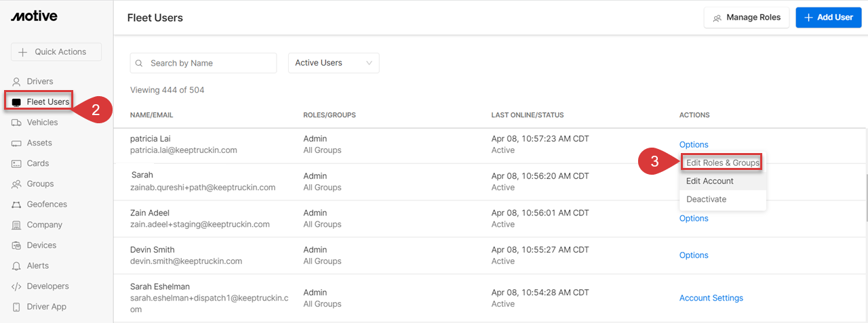Click the Groups people icon

(17, 184)
